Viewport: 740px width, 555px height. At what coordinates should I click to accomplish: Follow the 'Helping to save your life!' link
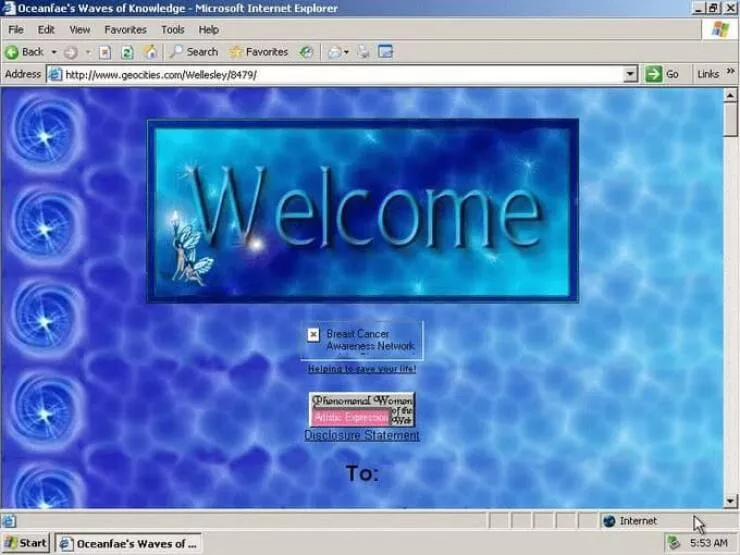[x=362, y=369]
